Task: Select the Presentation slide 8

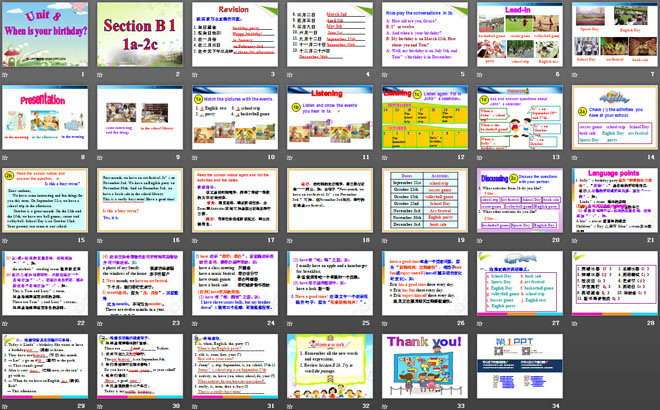Action: [x=45, y=117]
